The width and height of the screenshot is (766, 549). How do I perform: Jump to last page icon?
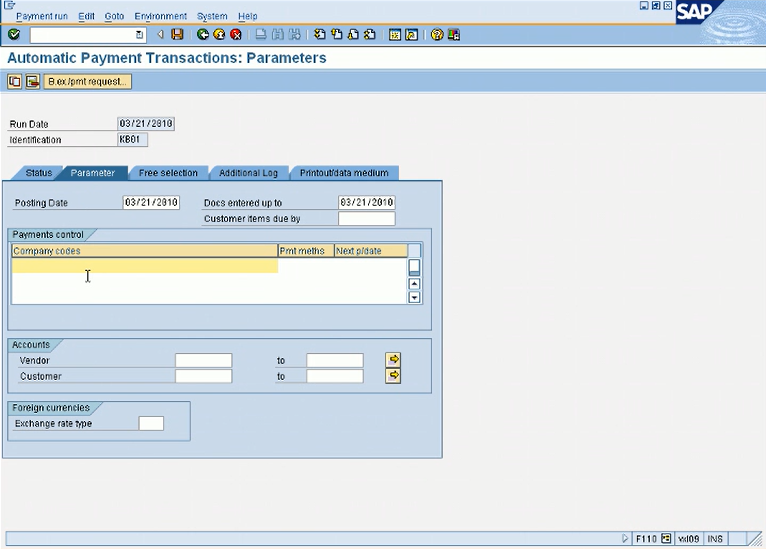pyautogui.click(x=370, y=35)
